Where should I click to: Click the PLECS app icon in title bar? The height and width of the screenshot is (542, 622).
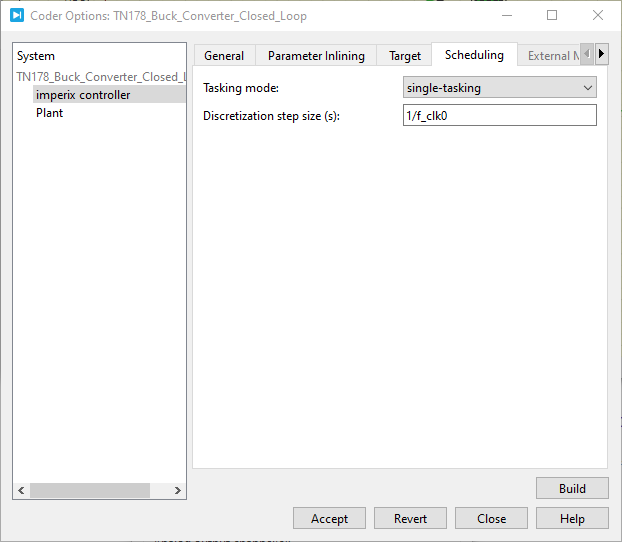[x=16, y=16]
